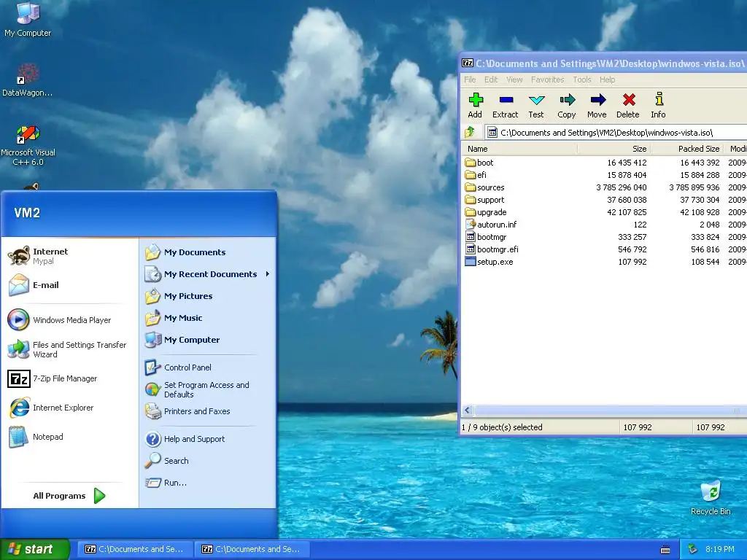
Task: Select setup.exe in the archive list
Action: click(489, 262)
